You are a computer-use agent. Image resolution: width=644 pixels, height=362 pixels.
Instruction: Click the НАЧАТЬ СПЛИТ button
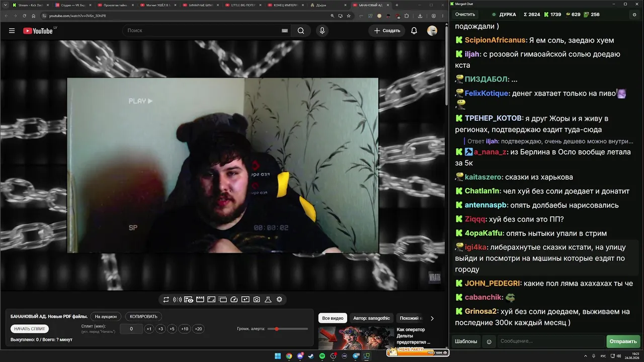[x=30, y=329]
